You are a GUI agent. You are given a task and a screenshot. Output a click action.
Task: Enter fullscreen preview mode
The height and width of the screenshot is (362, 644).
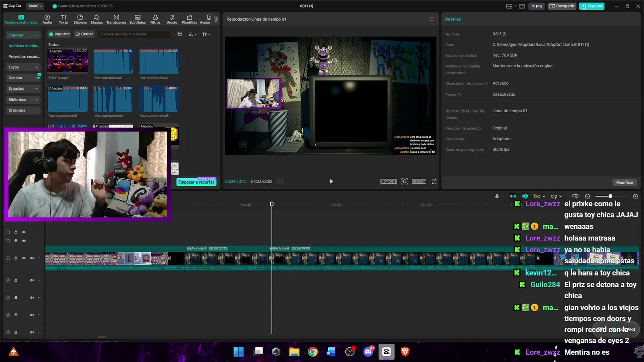coord(434,182)
